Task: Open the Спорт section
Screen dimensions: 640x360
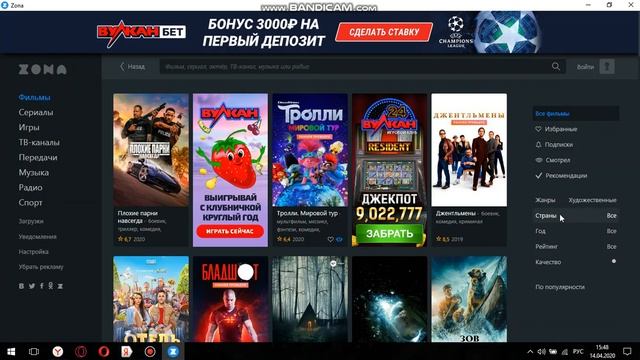Action: pyautogui.click(x=30, y=203)
